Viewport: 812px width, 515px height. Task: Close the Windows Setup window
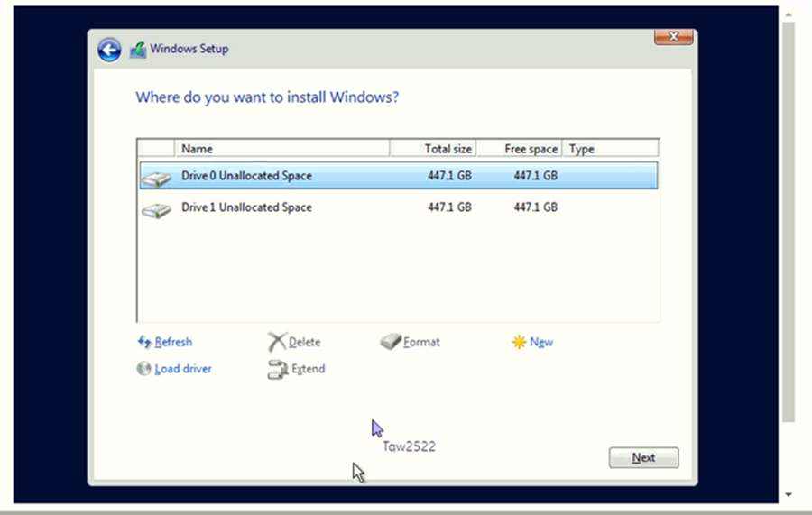point(673,37)
